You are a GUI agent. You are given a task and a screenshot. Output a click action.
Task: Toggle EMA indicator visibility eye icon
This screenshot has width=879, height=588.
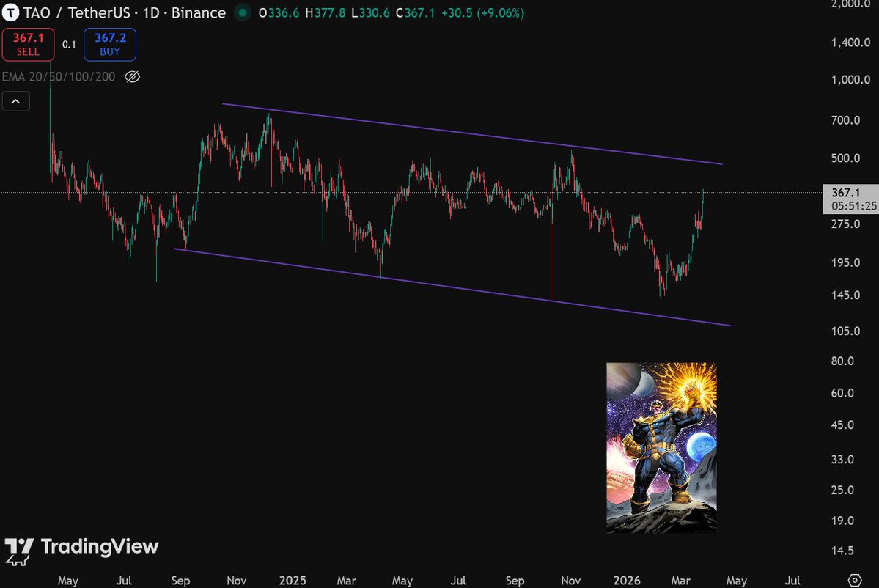132,77
